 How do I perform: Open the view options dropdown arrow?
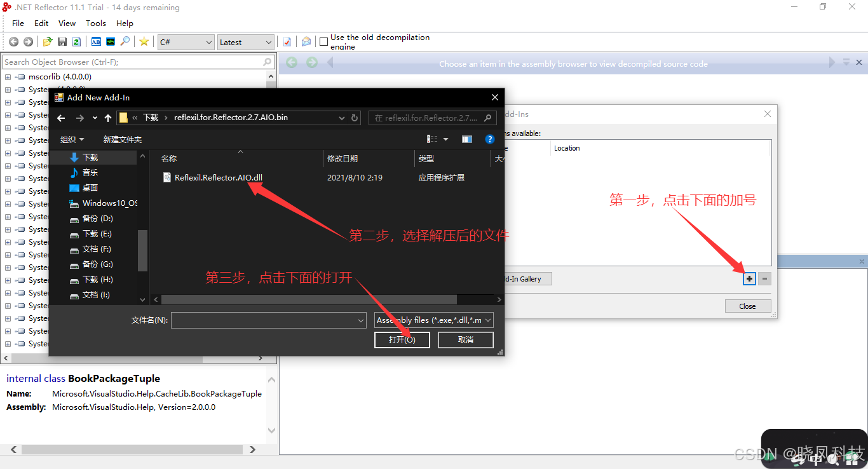coord(446,139)
